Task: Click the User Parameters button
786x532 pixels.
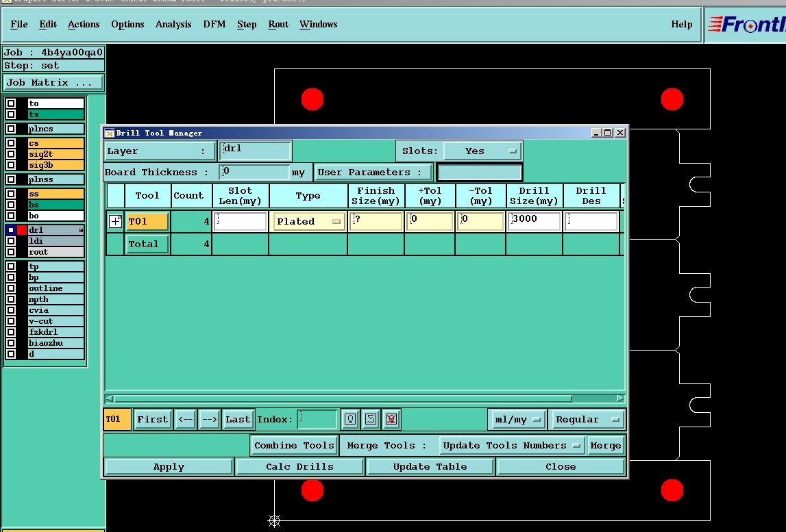Action: point(373,173)
